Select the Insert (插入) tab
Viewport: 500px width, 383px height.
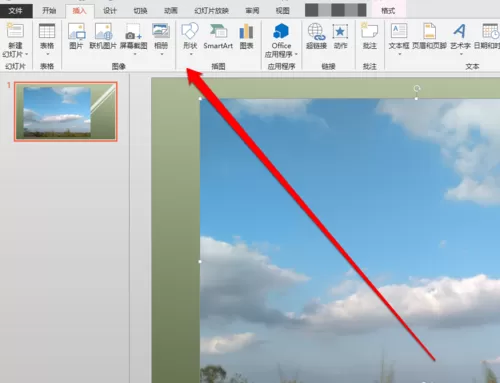(79, 11)
